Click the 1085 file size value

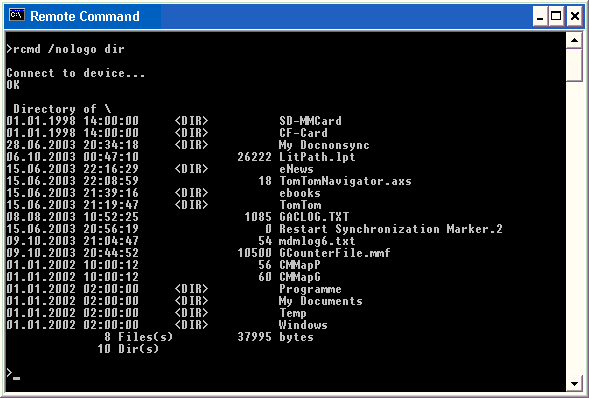coord(258,217)
